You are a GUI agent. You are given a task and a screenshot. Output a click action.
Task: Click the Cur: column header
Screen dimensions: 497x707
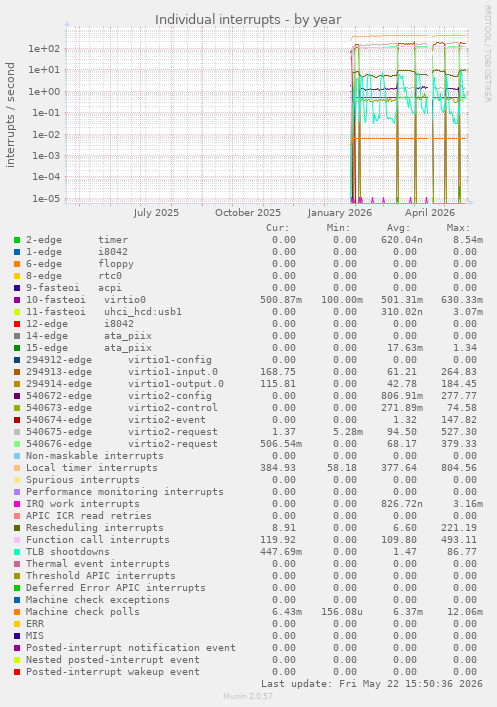coord(278,228)
